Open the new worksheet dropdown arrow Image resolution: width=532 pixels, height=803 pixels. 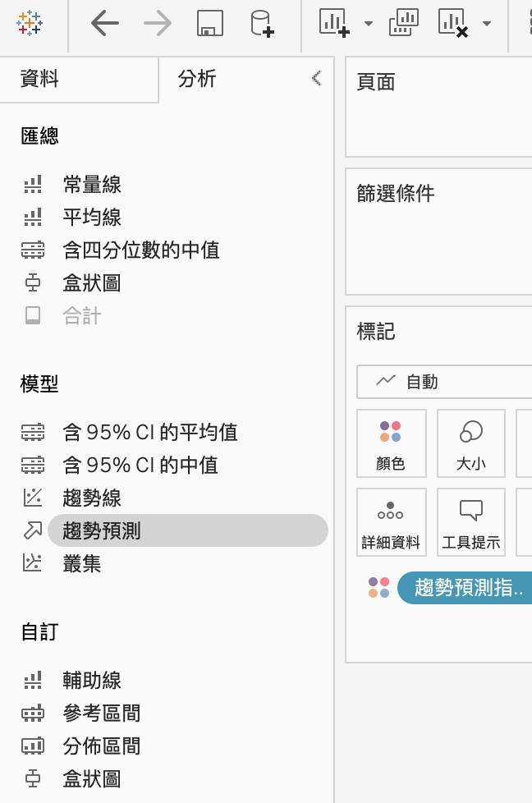(368, 24)
